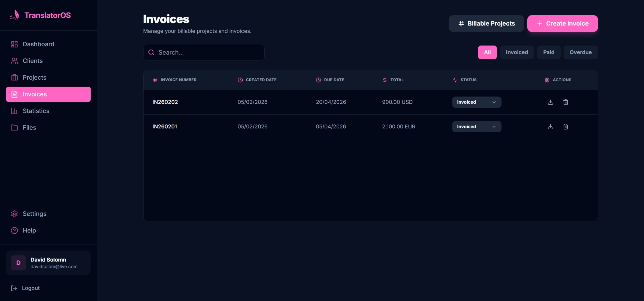The width and height of the screenshot is (644, 301).
Task: Enable the Paid filter
Action: pyautogui.click(x=548, y=52)
